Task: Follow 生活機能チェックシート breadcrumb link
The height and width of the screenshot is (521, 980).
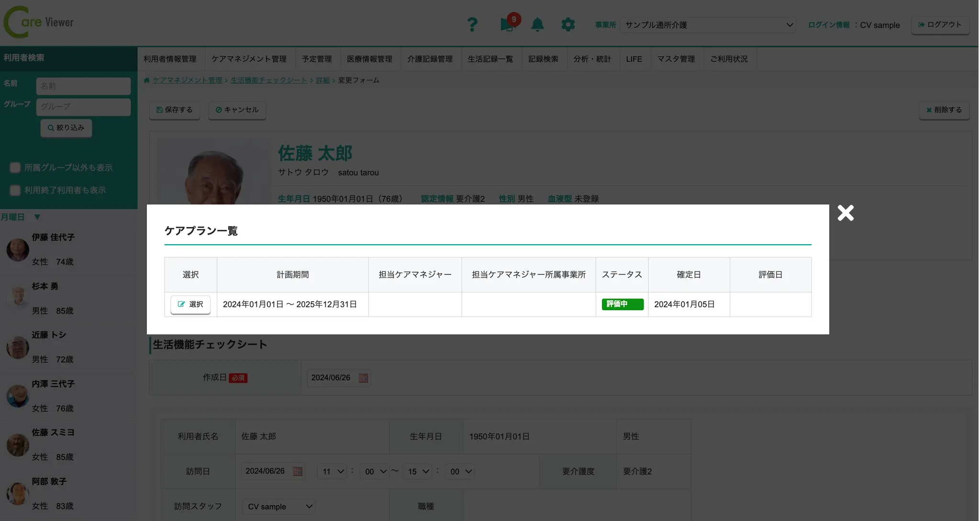Action: [x=268, y=80]
